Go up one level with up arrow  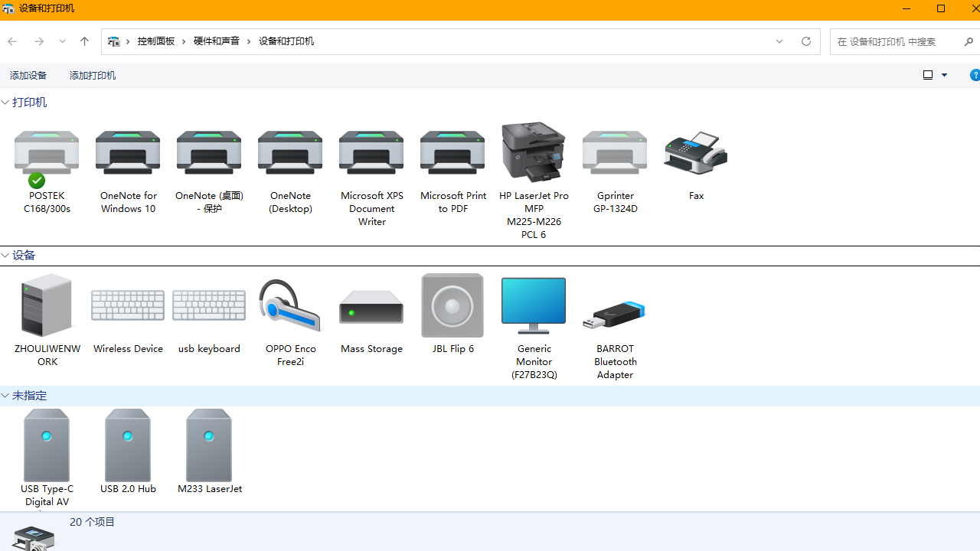point(84,41)
